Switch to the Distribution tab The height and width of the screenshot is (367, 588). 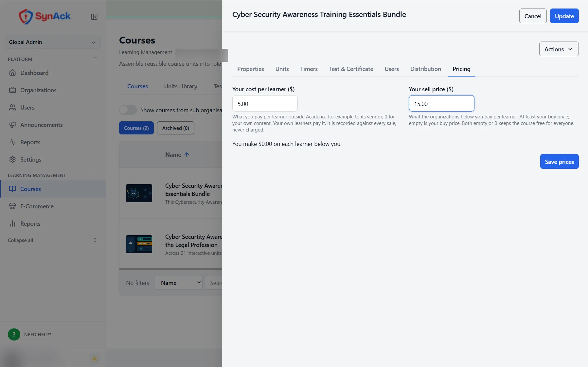(425, 69)
